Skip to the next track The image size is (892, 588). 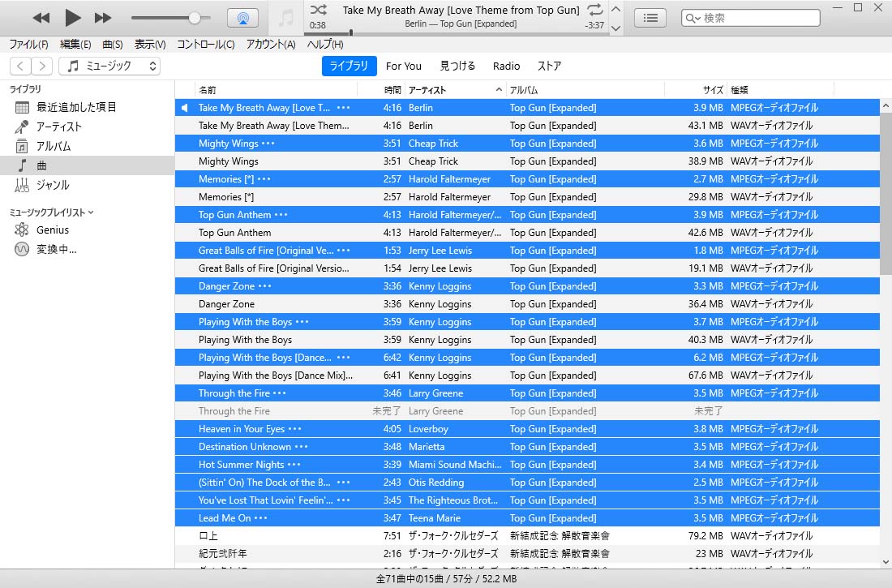[103, 17]
